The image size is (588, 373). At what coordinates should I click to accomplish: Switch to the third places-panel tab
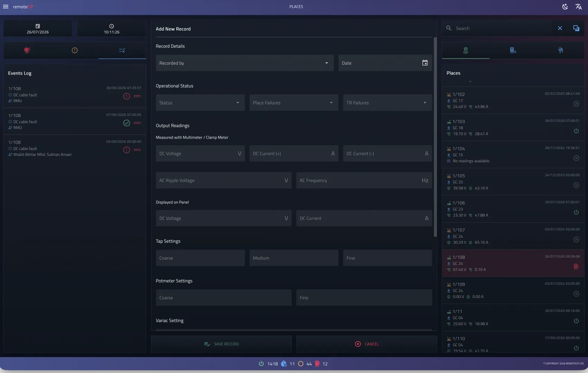561,50
